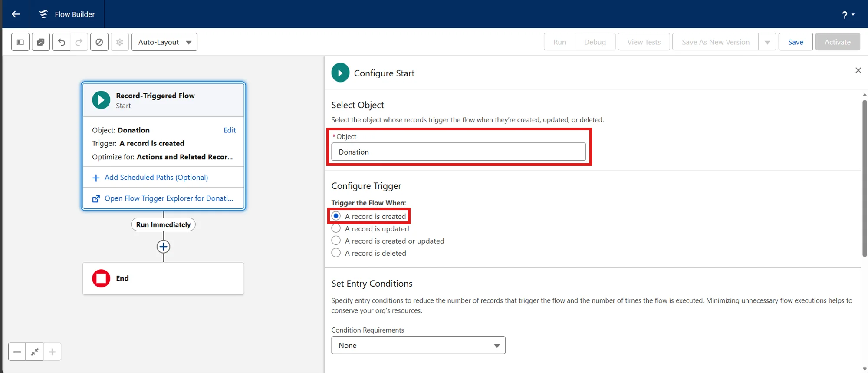Close the Configure Start panel
This screenshot has width=868, height=373.
[x=858, y=70]
